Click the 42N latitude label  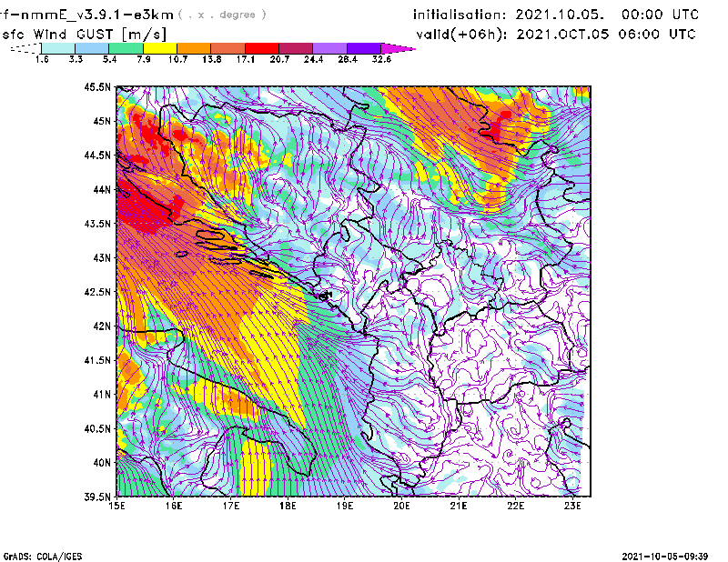pyautogui.click(x=102, y=326)
